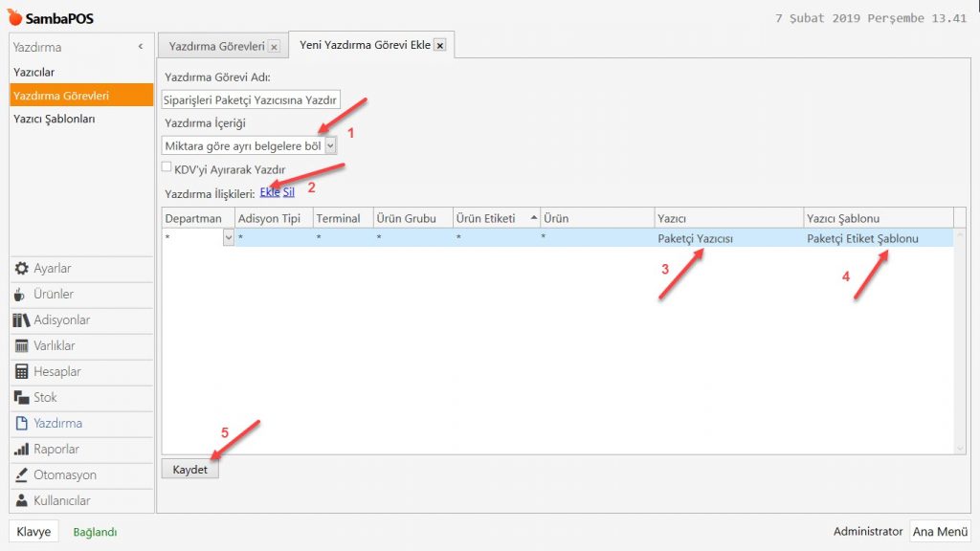This screenshot has height=551, width=980.
Task: Collapse the Yazdırma sidebar panel chevron
Action: click(x=141, y=46)
